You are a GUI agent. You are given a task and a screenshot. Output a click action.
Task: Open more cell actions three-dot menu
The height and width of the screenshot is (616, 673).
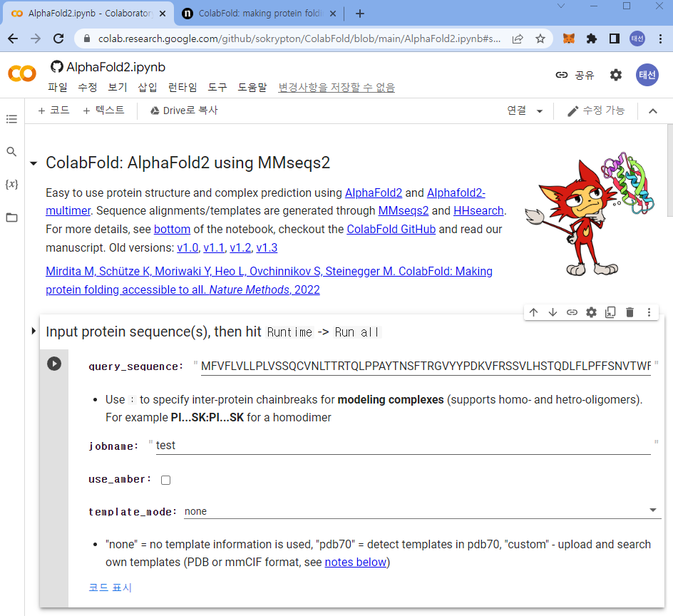tap(649, 312)
